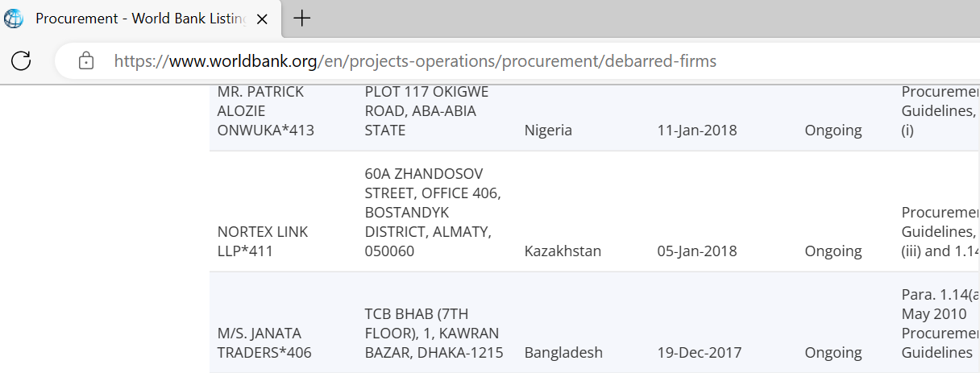Click the TCB BHAB KAWRAN BAZAR address cell
The height and width of the screenshot is (373, 980).
coord(434,333)
